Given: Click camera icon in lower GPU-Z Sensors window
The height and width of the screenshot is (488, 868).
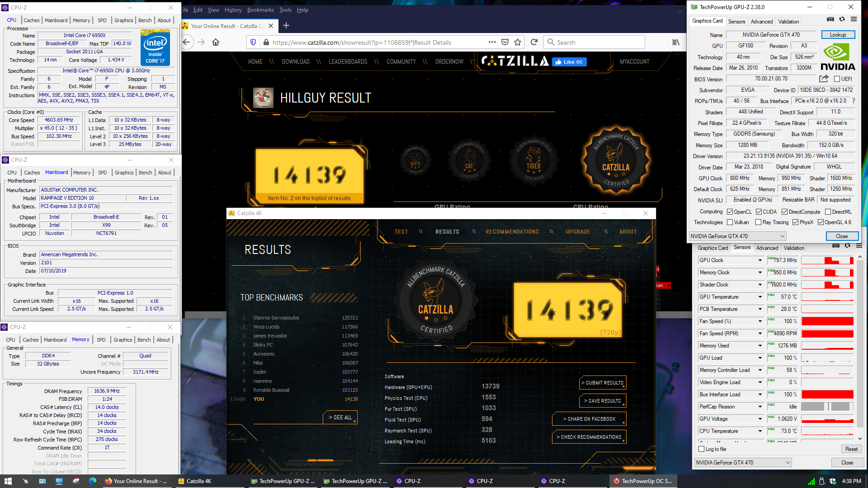Looking at the screenshot, I should click(x=836, y=246).
